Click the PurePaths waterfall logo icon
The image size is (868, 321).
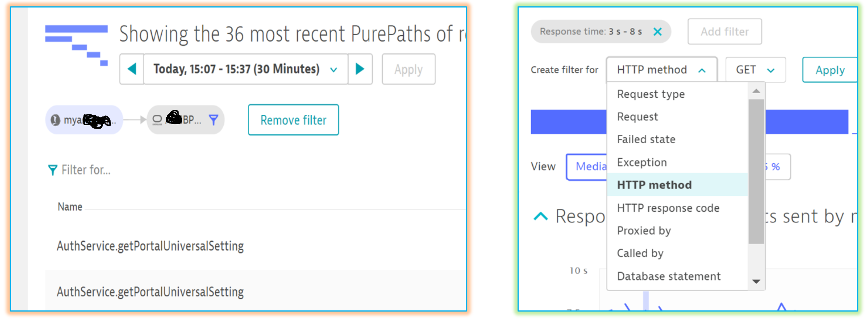[76, 45]
